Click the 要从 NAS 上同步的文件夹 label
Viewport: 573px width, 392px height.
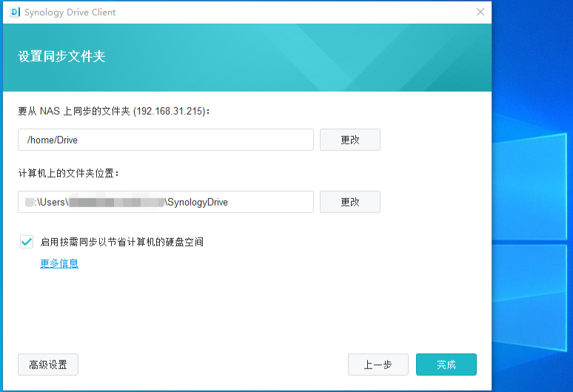74,111
